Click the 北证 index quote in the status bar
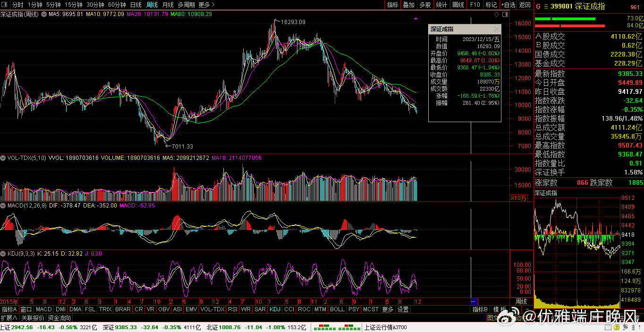 point(256,327)
